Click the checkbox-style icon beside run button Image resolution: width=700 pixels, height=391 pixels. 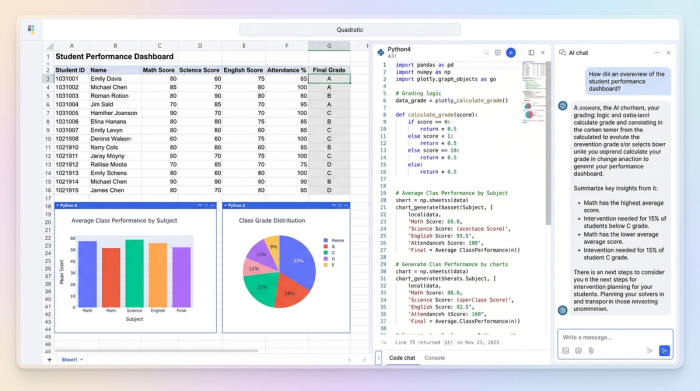coord(498,53)
